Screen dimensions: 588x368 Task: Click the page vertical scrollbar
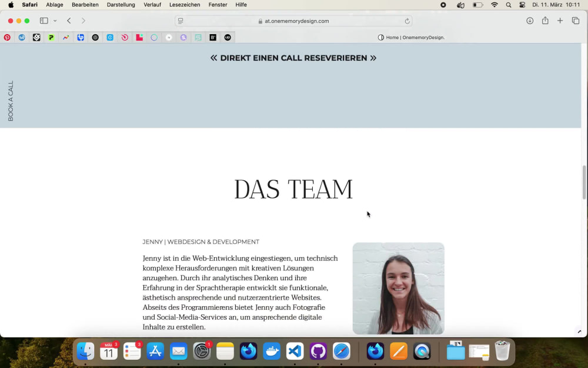coord(584,182)
